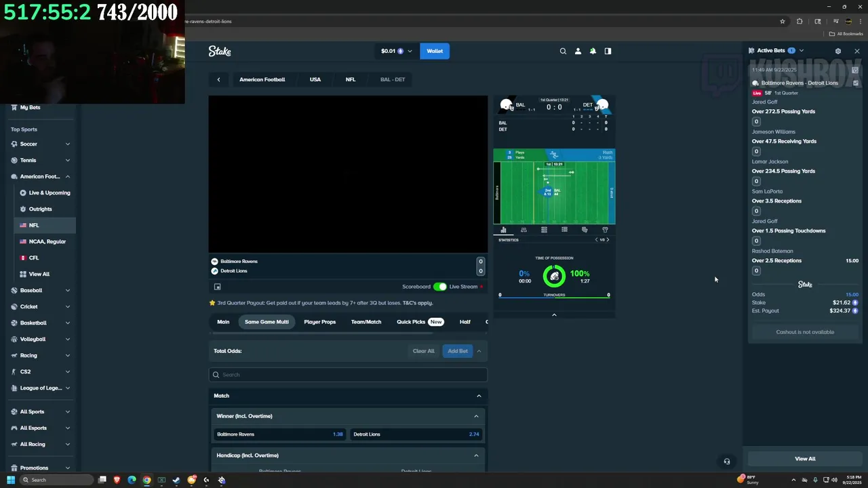Click the Windows taskbar Search box

(x=56, y=480)
